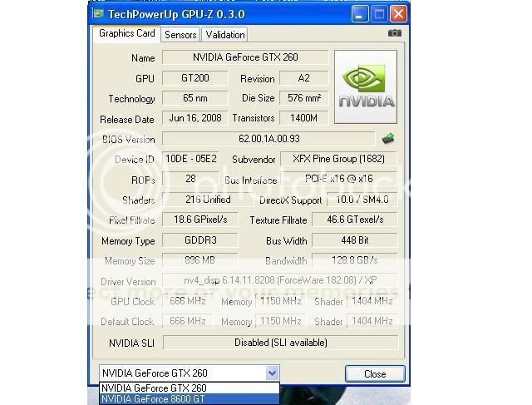This screenshot has height=405, width=532.
Task: Click the Close button
Action: 375,373
